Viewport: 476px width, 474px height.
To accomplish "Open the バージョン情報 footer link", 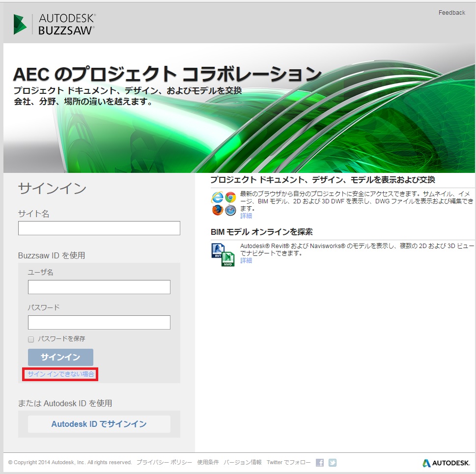I will coord(243,462).
